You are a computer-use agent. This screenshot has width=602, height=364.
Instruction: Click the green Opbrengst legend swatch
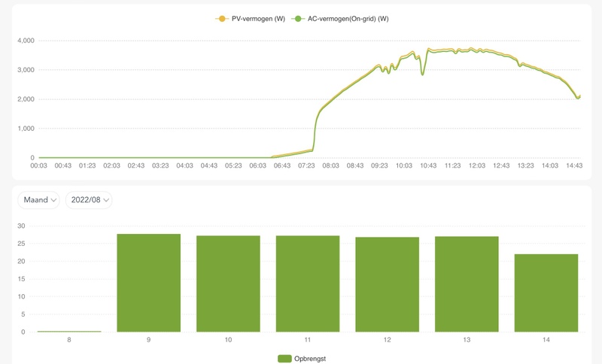(x=284, y=359)
